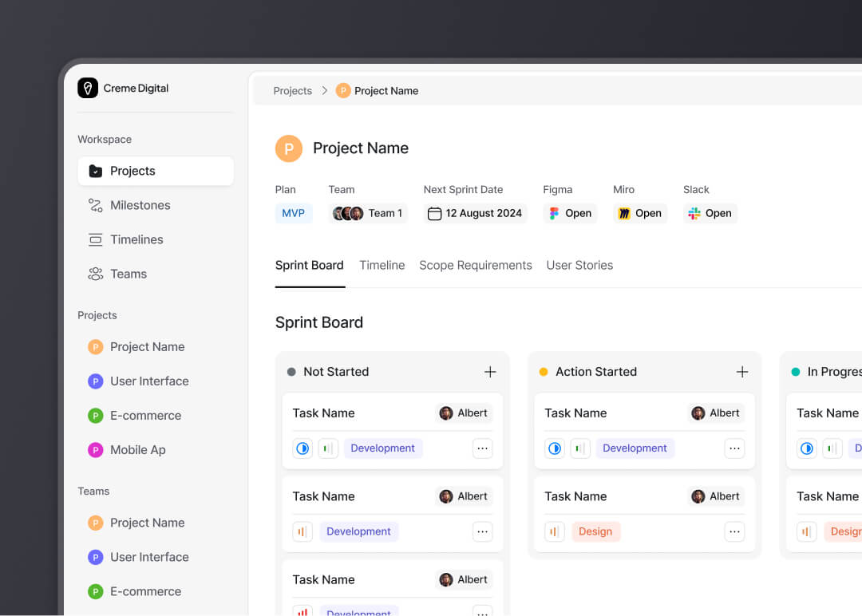This screenshot has width=862, height=616.
Task: Open the Slack channel link
Action: [x=710, y=213]
